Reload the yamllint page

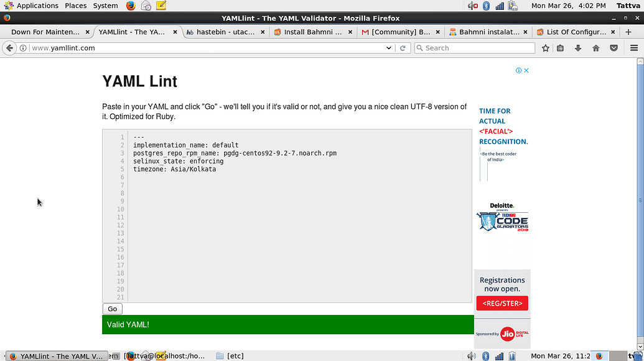403,48
